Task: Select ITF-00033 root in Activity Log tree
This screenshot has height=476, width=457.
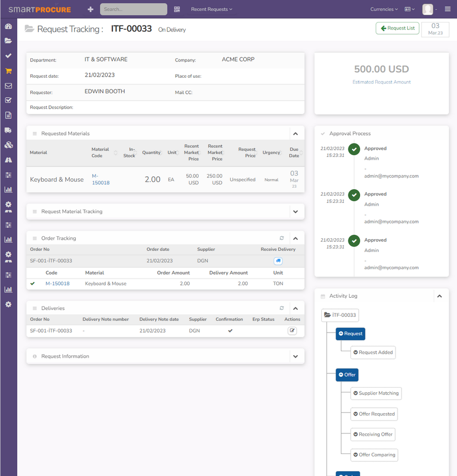Action: [x=340, y=315]
